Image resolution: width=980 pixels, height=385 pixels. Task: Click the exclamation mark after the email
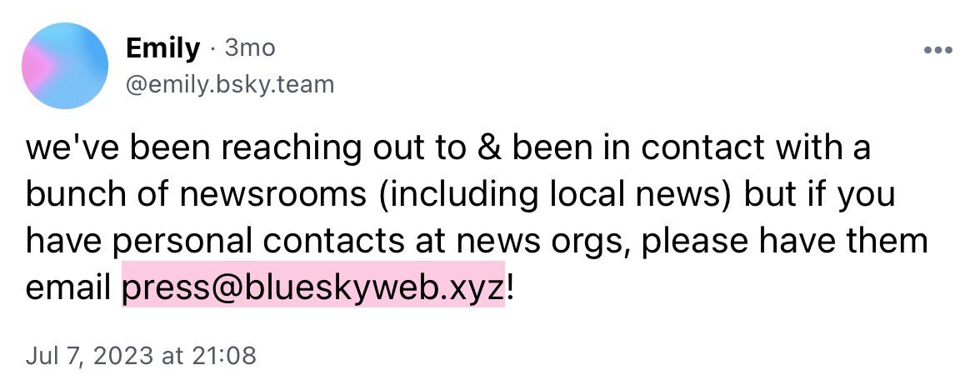point(509,288)
